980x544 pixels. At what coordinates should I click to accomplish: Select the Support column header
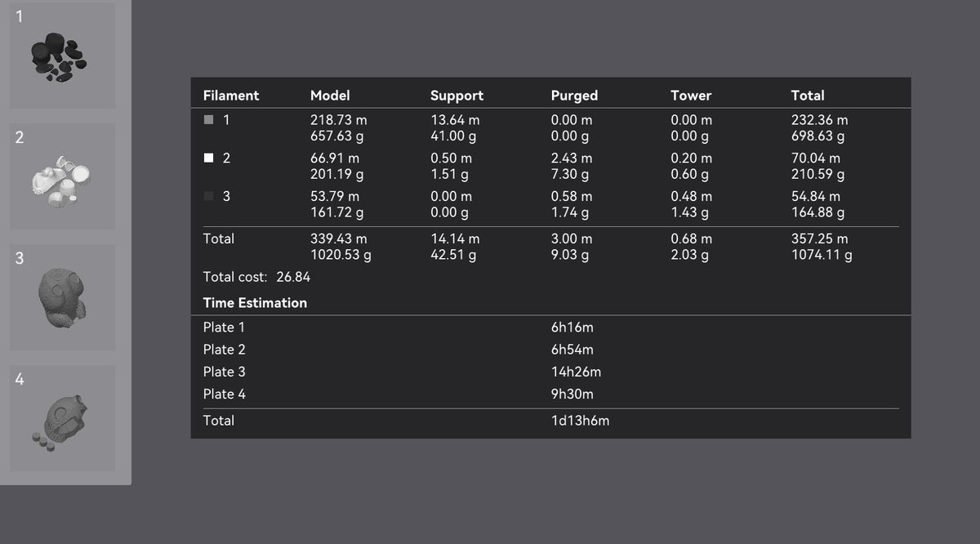tap(457, 96)
